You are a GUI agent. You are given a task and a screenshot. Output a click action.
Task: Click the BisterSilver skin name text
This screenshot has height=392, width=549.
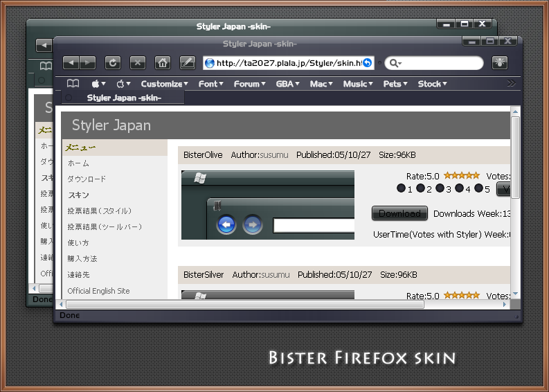click(204, 275)
